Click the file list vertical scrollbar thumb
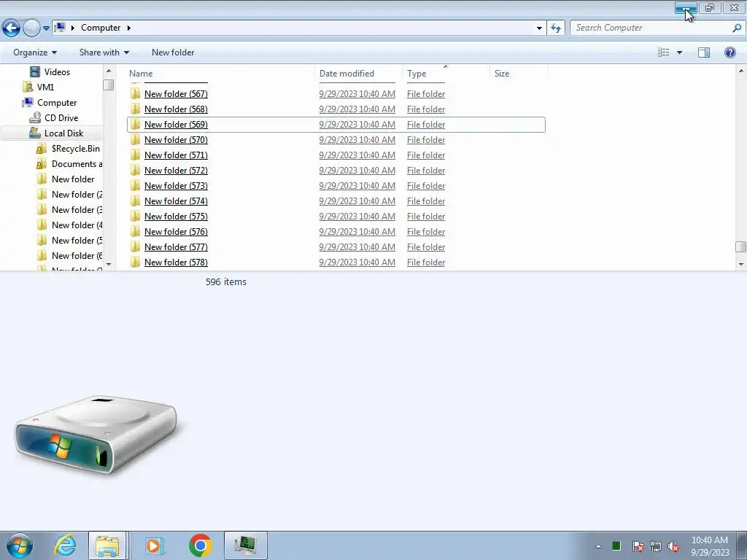Image resolution: width=747 pixels, height=560 pixels. pos(741,246)
